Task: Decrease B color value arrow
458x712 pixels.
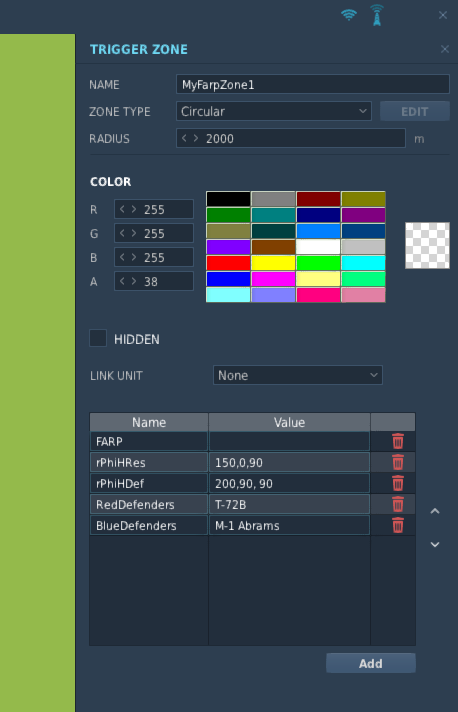Action: pos(122,257)
